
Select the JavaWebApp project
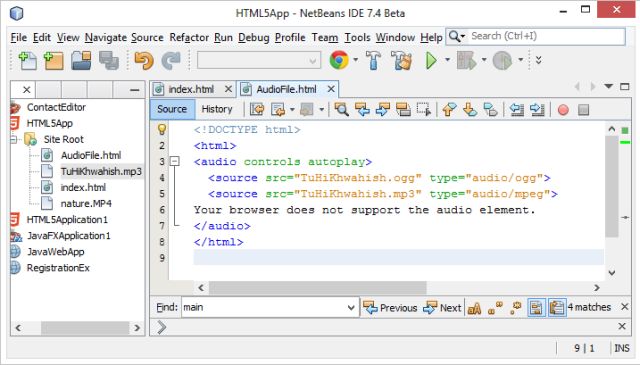[56, 252]
